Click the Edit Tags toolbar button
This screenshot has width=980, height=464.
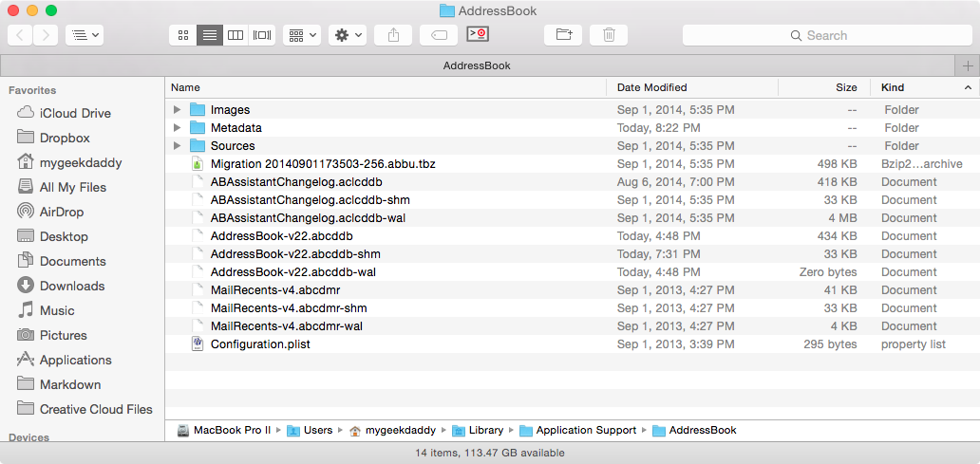pyautogui.click(x=439, y=35)
